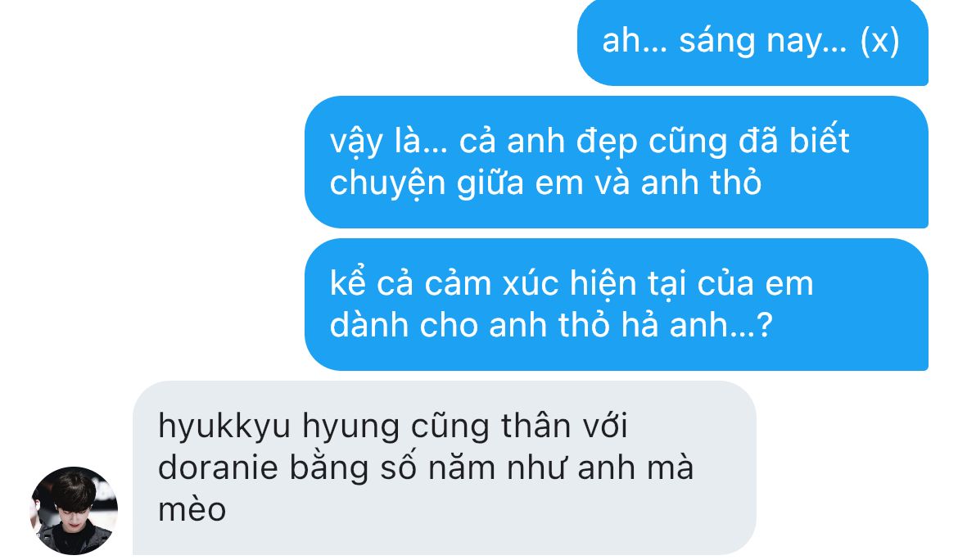Tap the message starting 'kể cả cảm xúc'
This screenshot has width=958, height=560.
coord(617,304)
